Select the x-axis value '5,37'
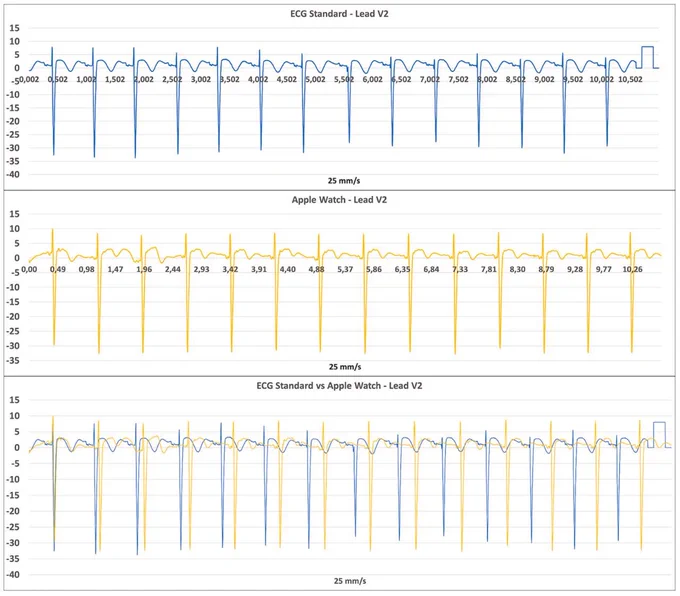This screenshot has height=596, width=680. [x=345, y=269]
